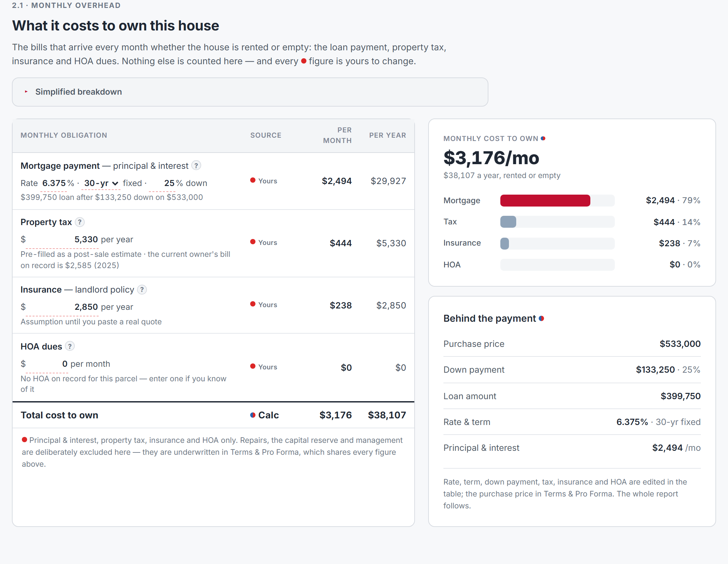Click the PER YEAR column header
728x564 pixels.
[388, 135]
